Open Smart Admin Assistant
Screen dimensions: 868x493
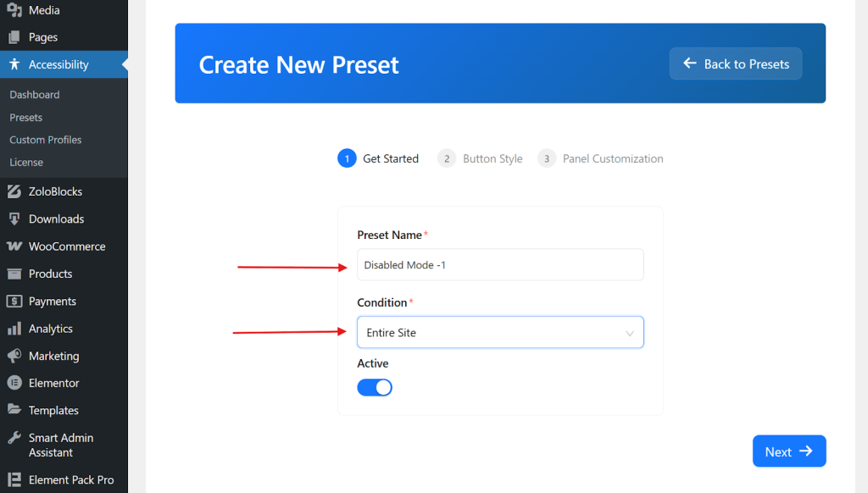click(17, 438)
